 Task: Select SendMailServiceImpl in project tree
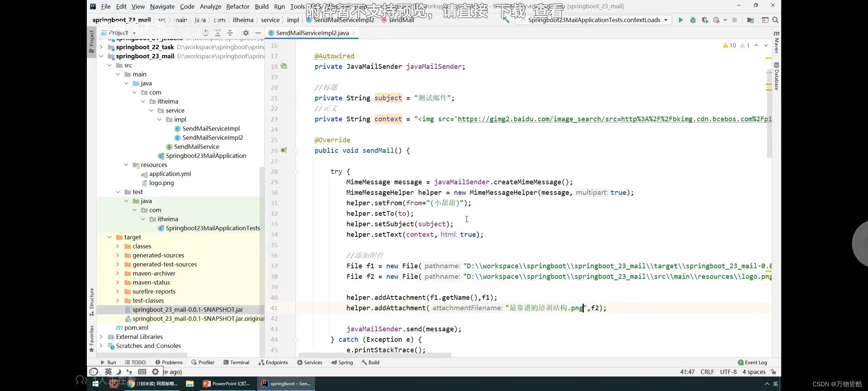click(211, 129)
